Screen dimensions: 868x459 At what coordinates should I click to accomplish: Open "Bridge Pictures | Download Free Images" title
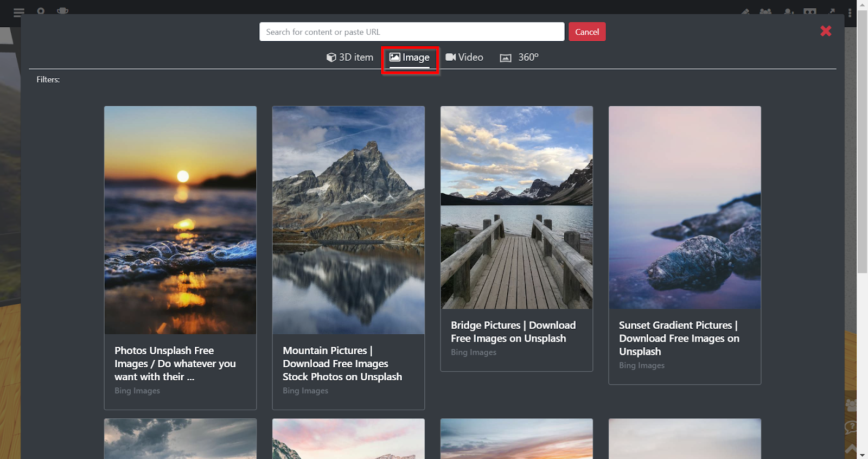513,331
